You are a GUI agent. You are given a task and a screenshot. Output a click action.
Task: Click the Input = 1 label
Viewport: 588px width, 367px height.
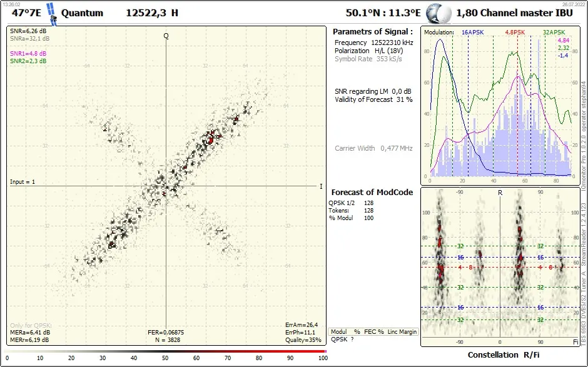[23, 182]
